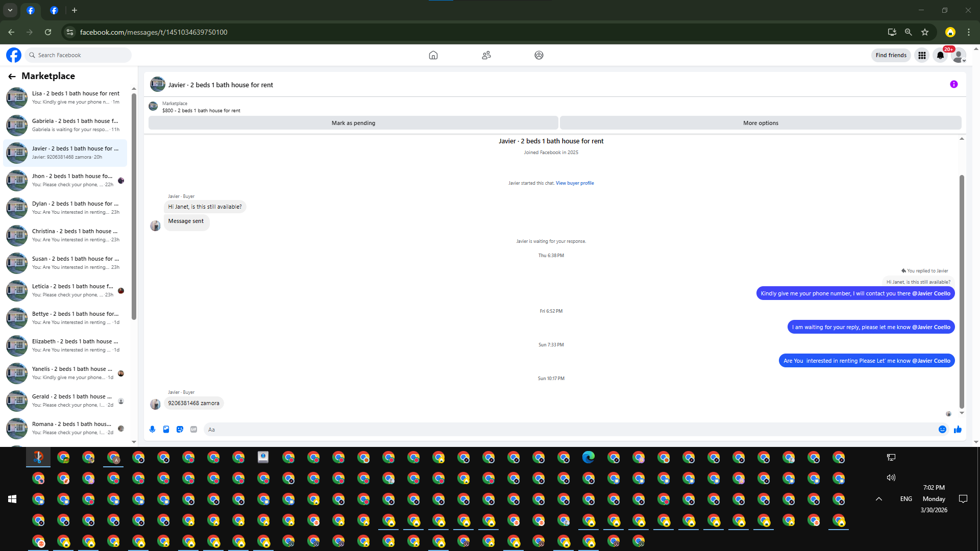This screenshot has height=551, width=980.
Task: Open the emoji picker in composer
Action: coord(942,430)
